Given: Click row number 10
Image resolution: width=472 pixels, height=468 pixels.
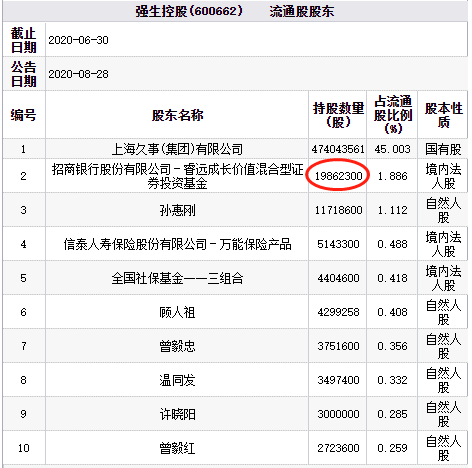Looking at the screenshot, I should [24, 448].
